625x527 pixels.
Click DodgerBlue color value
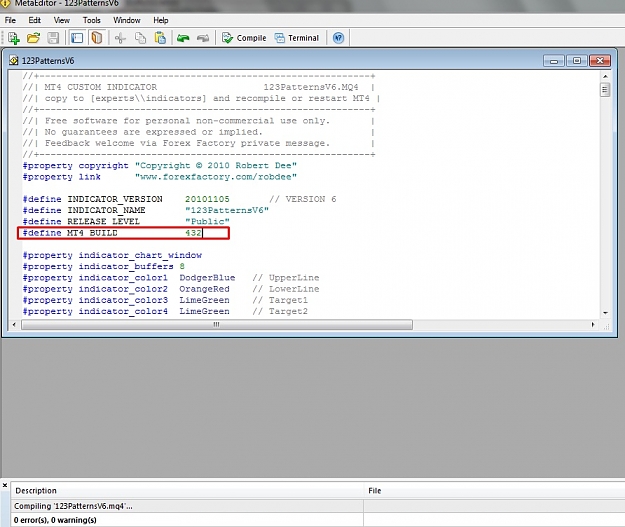pos(207,277)
